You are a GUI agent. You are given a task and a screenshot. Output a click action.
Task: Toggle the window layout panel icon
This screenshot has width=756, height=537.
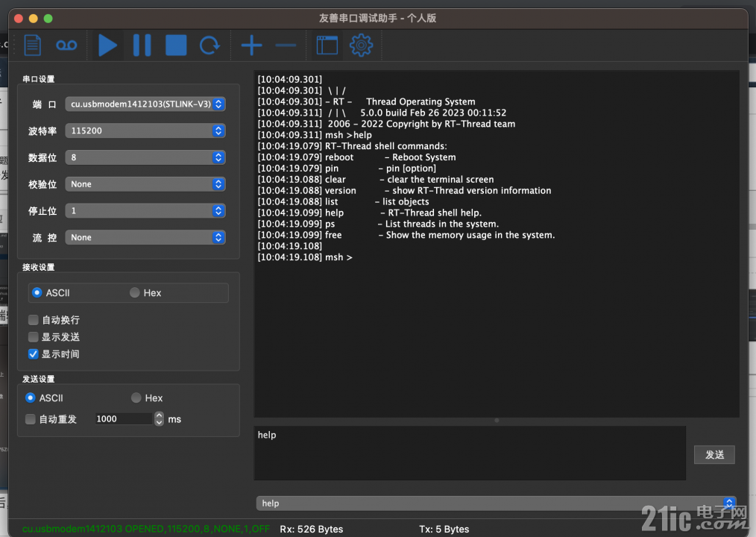tap(327, 45)
